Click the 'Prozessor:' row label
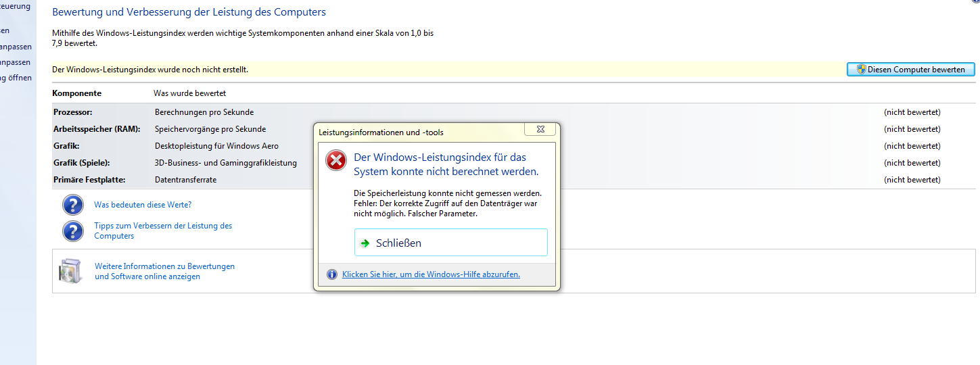Screen dimensions: 980x365 [73, 112]
